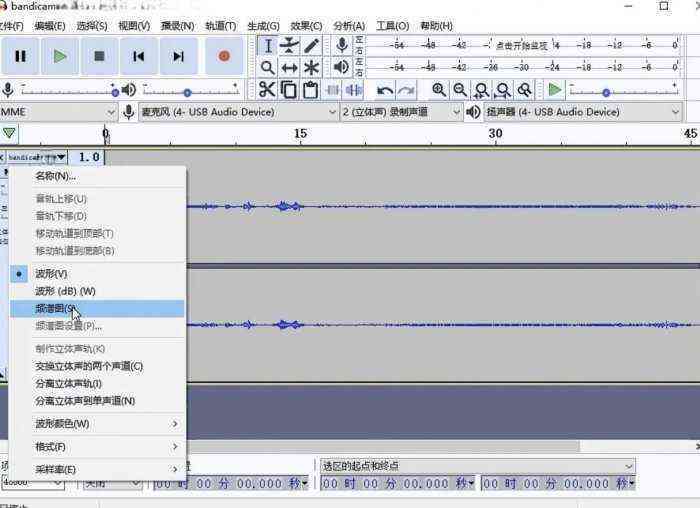The image size is (700, 508).
Task: Skip to start of track
Action: coord(138,56)
